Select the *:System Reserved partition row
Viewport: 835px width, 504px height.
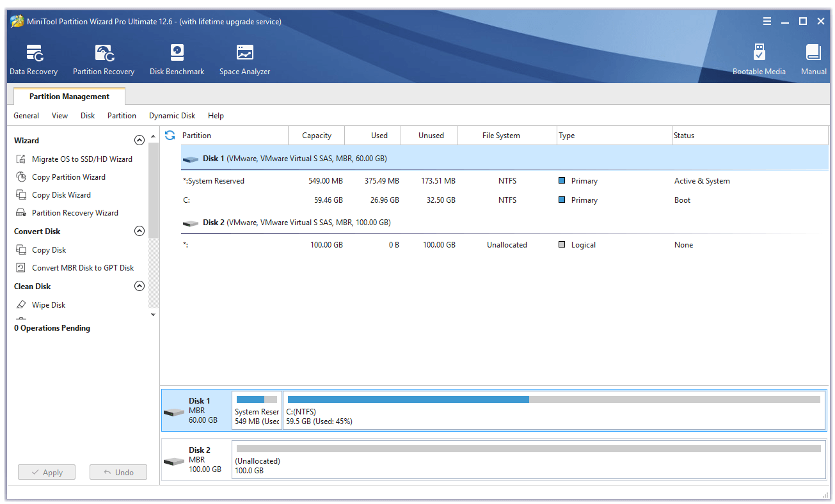[504, 181]
